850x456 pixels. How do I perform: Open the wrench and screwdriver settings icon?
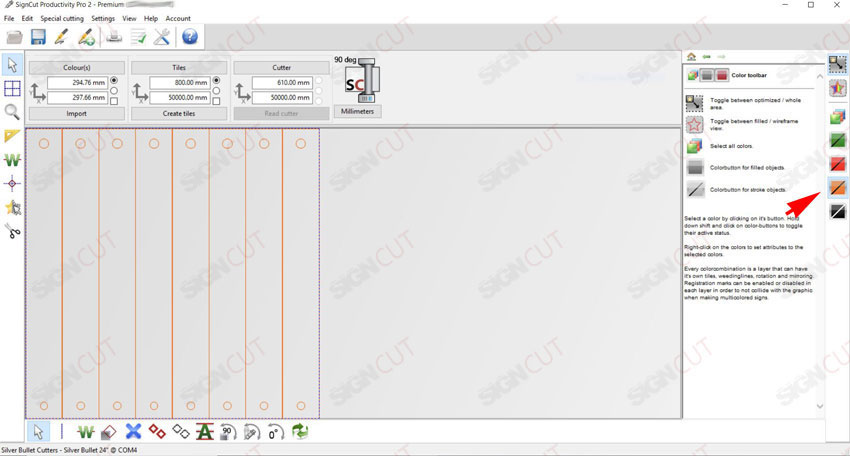coord(162,37)
